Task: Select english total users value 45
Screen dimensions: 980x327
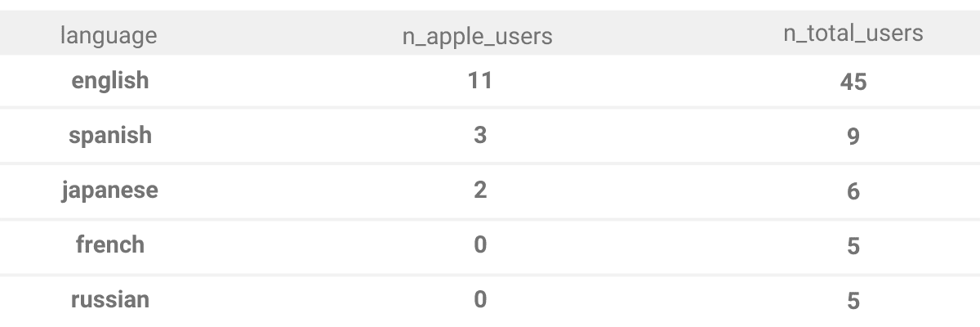Action: pos(853,82)
